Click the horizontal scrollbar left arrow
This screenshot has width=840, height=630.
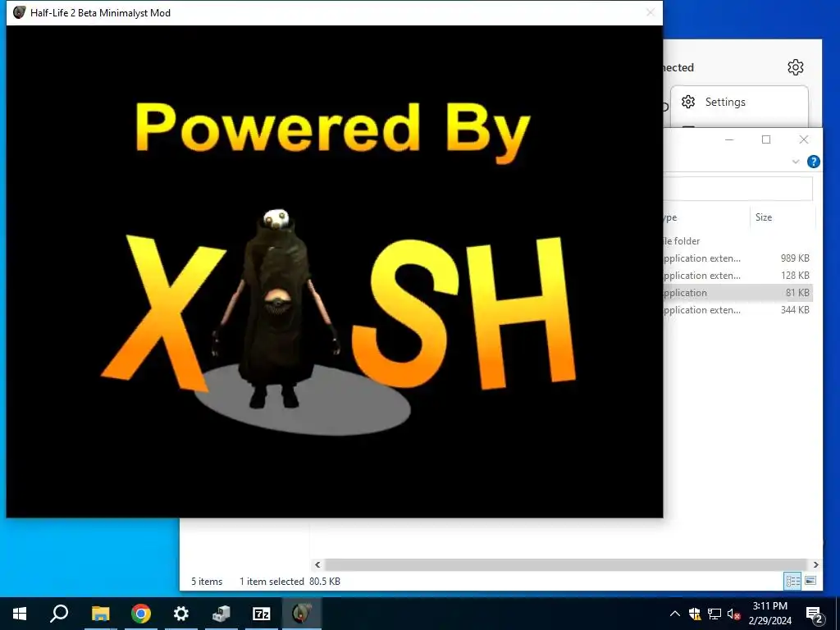[x=317, y=564]
